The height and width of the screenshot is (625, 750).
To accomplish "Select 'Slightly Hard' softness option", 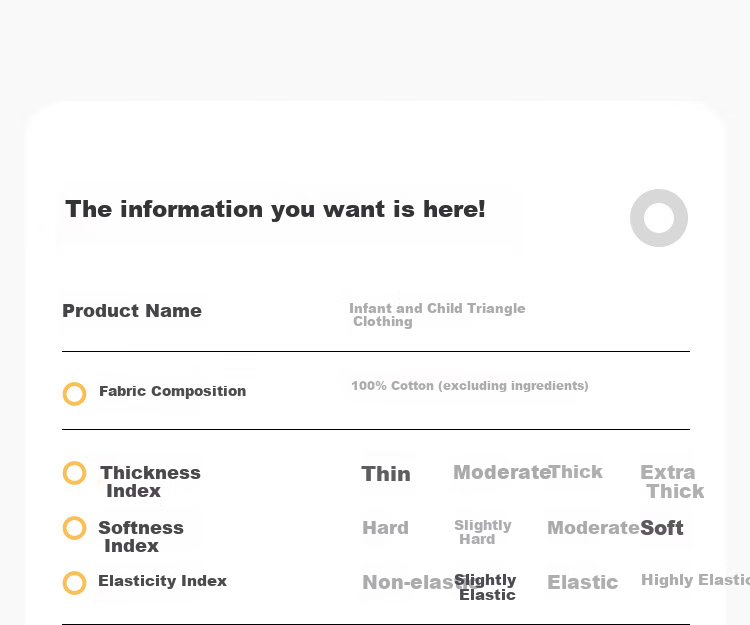I will point(483,532).
